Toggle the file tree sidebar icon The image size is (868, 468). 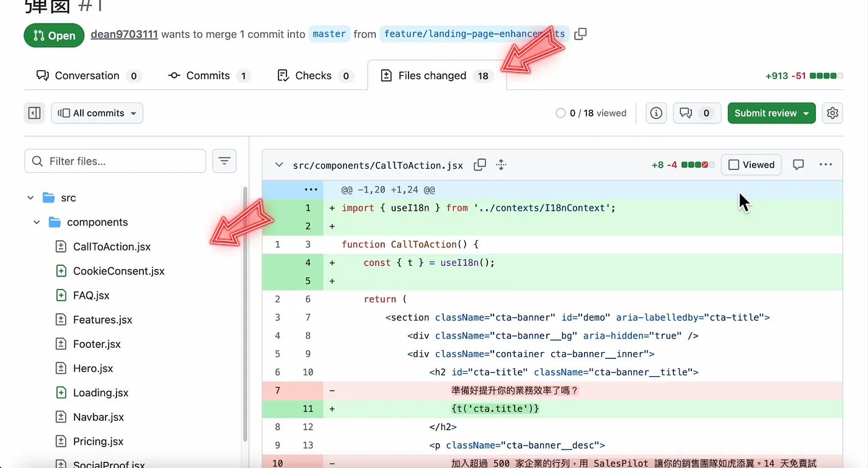(x=35, y=113)
